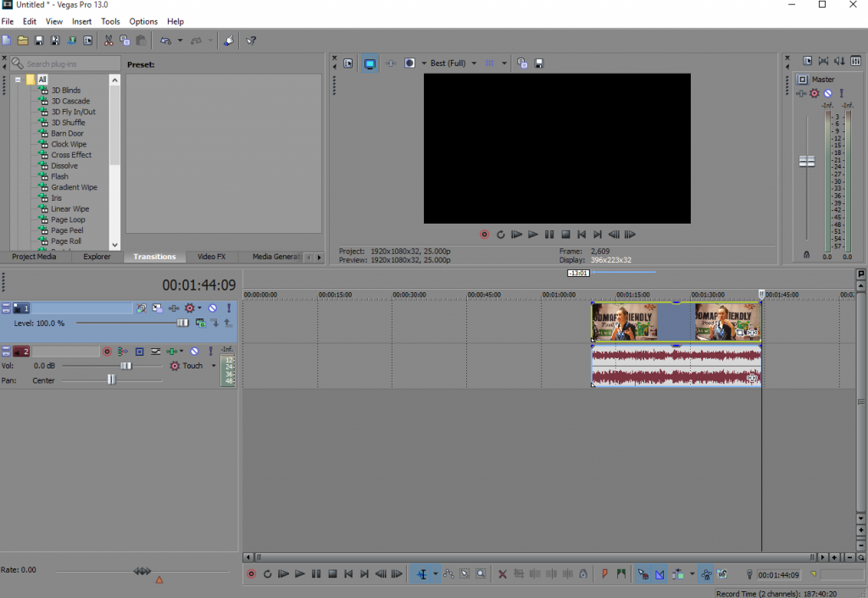Screen dimensions: 868x598
Task: Mute video track 1
Action: (x=213, y=308)
